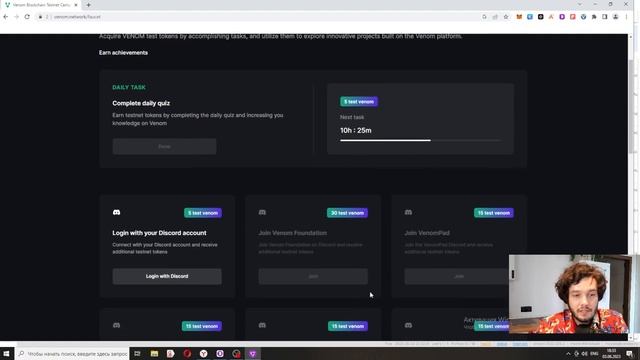Click Login with Discord button

click(167, 276)
